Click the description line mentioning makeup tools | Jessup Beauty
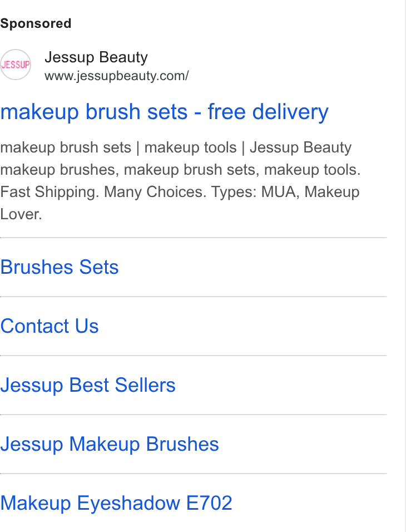The height and width of the screenshot is (532, 406). [176, 147]
